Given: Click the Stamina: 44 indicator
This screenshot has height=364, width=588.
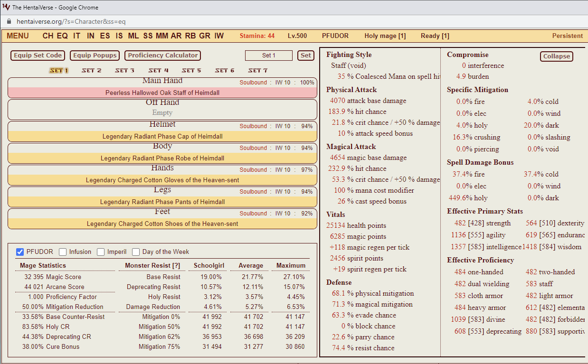Looking at the screenshot, I should click(x=257, y=36).
